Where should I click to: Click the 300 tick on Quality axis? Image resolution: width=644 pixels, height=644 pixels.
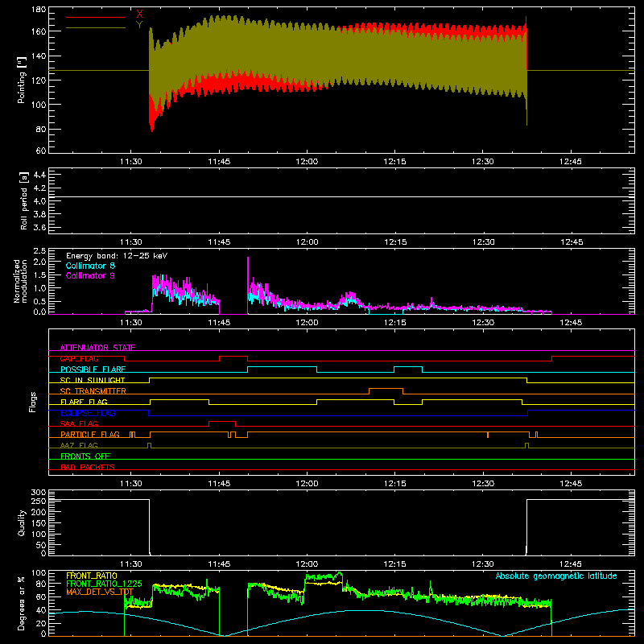click(x=39, y=493)
